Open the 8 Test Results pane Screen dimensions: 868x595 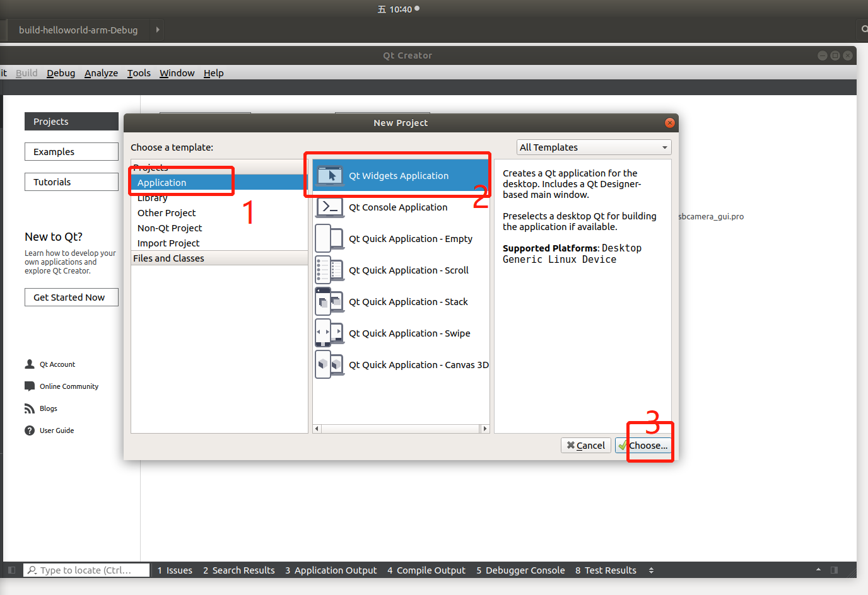point(606,570)
